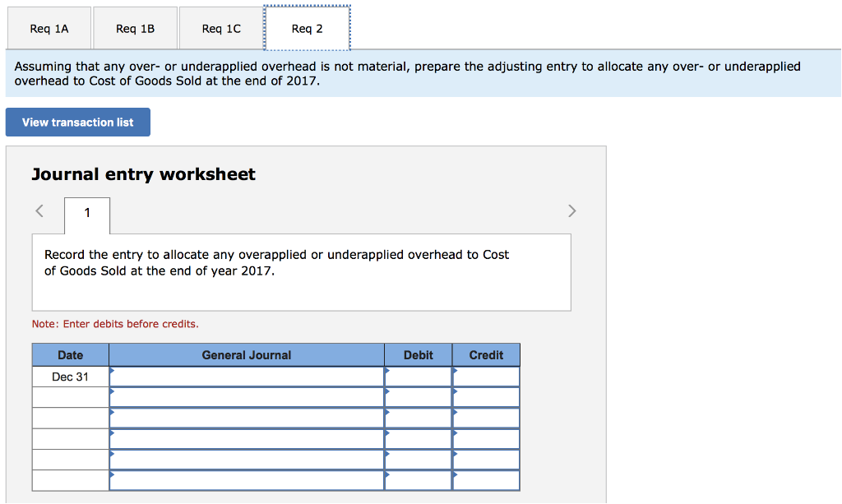Click the Journal entry worksheet heading
Viewport: 842px width, 504px height.
(143, 174)
